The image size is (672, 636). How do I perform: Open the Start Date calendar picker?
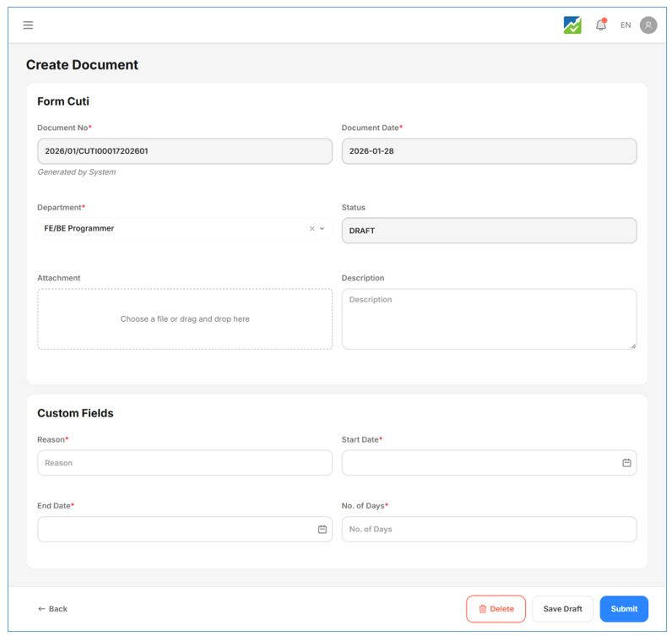pyautogui.click(x=626, y=463)
